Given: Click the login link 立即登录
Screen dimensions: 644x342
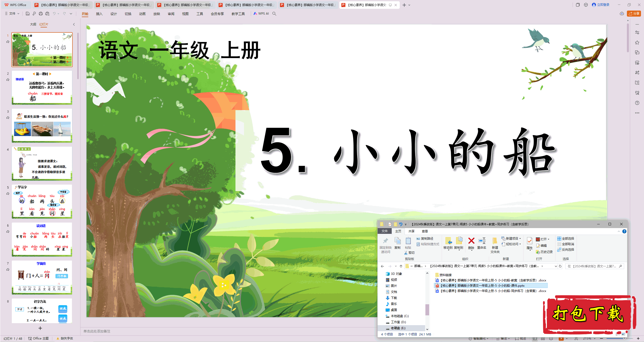Looking at the screenshot, I should 601,5.
